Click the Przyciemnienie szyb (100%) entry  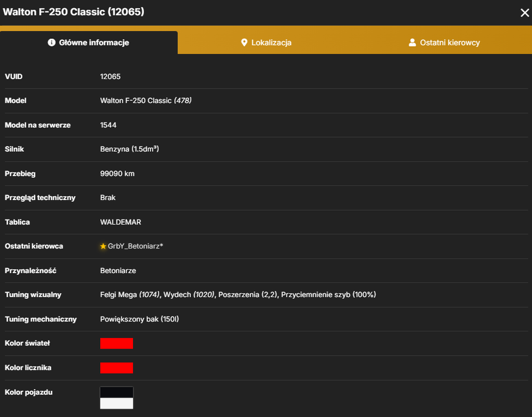(x=328, y=295)
